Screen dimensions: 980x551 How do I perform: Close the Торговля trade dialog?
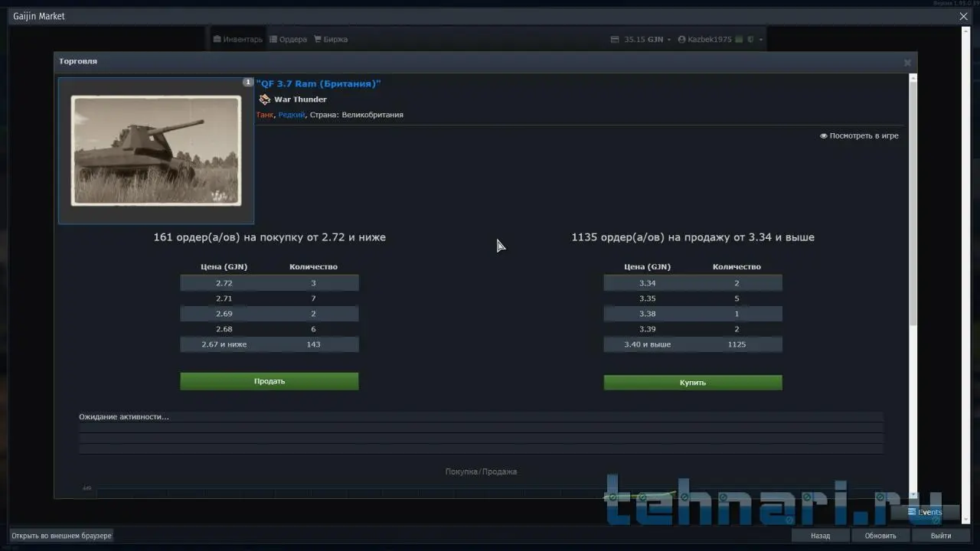907,62
